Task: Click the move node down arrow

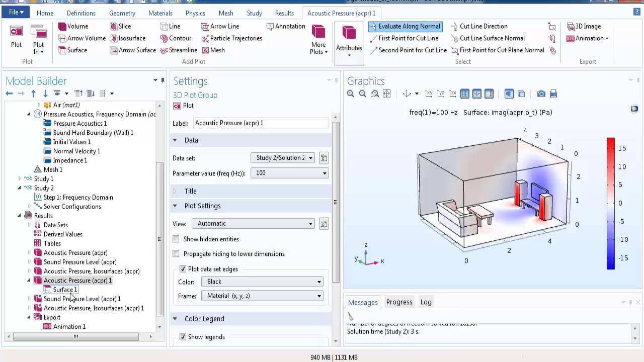Action: 45,94
